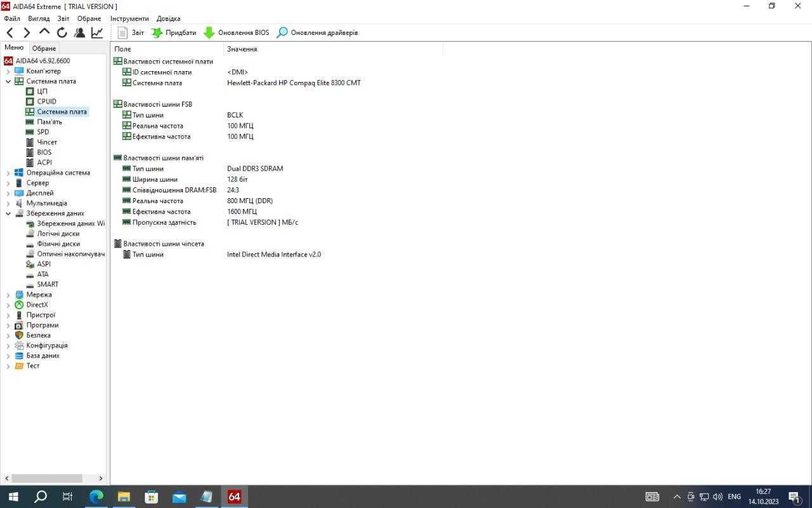Select Чіпсет in the tree
The height and width of the screenshot is (508, 812).
pos(47,142)
